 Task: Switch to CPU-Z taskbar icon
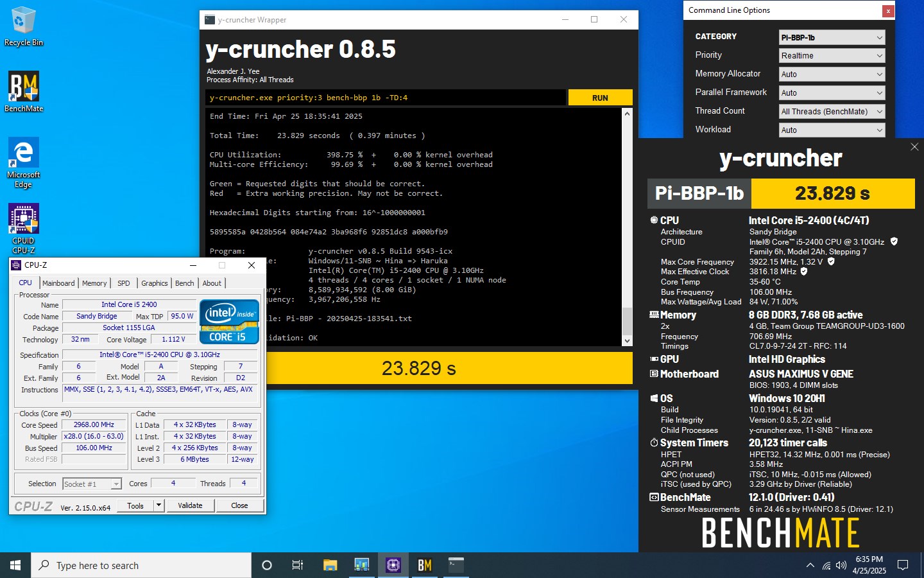(393, 565)
